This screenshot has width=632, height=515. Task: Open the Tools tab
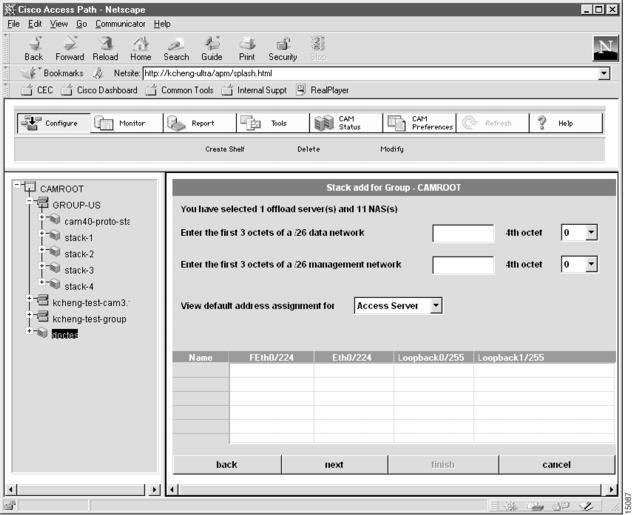(x=273, y=123)
